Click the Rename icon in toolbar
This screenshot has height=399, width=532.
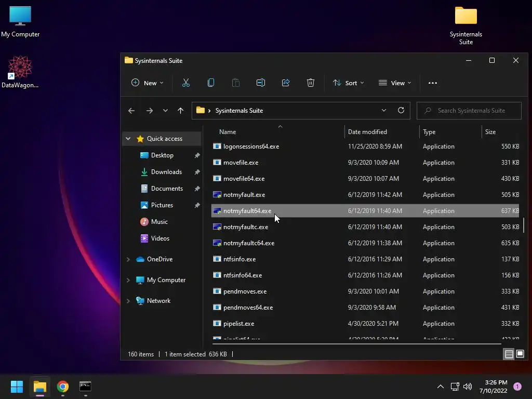point(261,83)
